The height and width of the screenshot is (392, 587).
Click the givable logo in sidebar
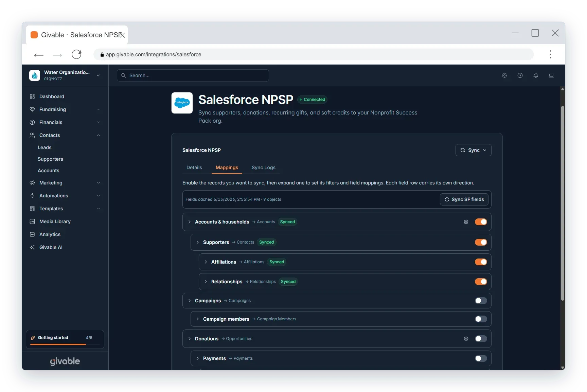65,361
